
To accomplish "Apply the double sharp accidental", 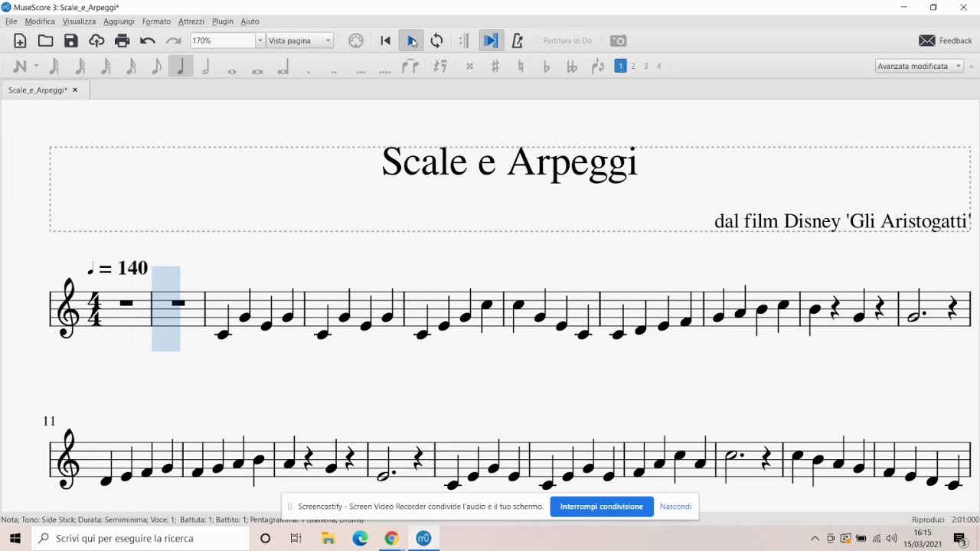I will tap(470, 67).
